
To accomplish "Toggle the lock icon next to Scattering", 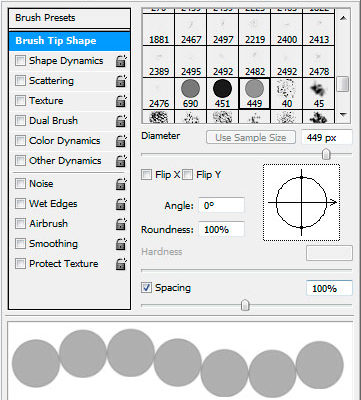I will 121,81.
